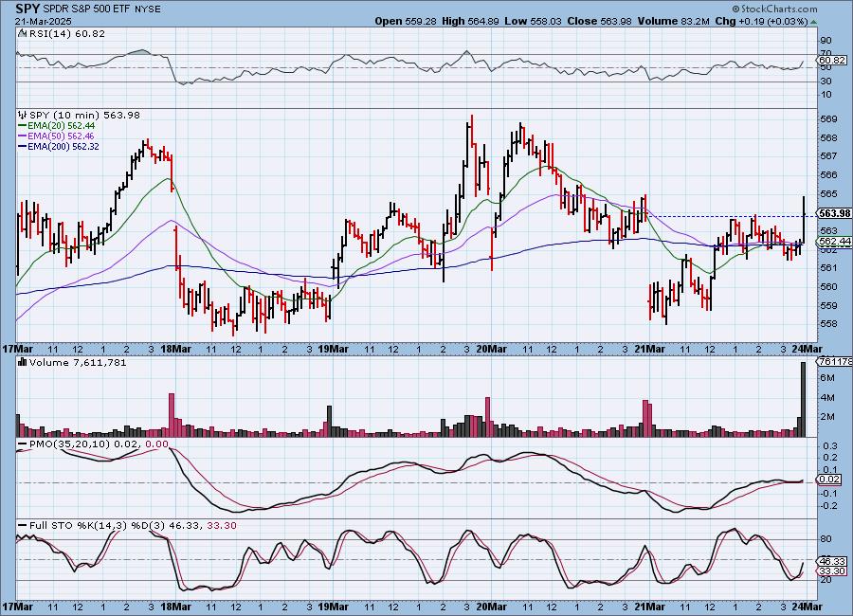Image resolution: width=853 pixels, height=616 pixels.
Task: Click the candlestick icon before SPY (10 min)
Action: pos(23,115)
